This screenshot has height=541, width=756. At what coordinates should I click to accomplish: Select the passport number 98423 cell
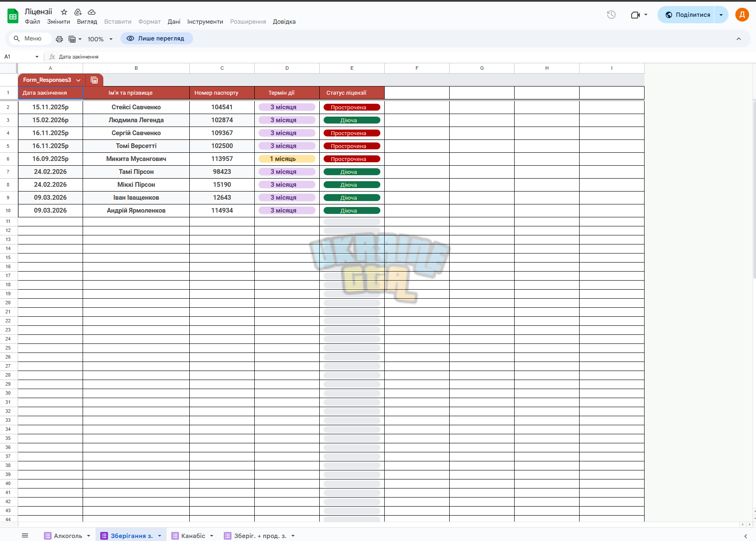click(222, 172)
